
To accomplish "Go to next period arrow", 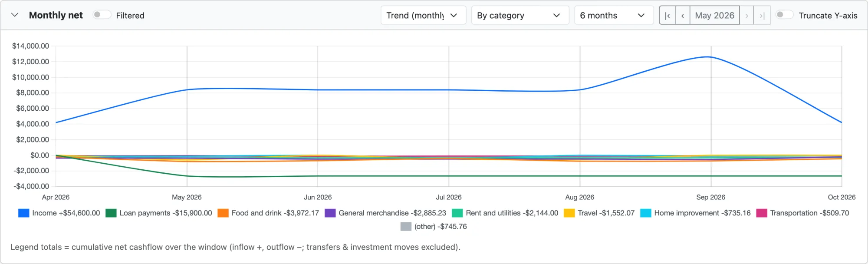I will pyautogui.click(x=746, y=15).
